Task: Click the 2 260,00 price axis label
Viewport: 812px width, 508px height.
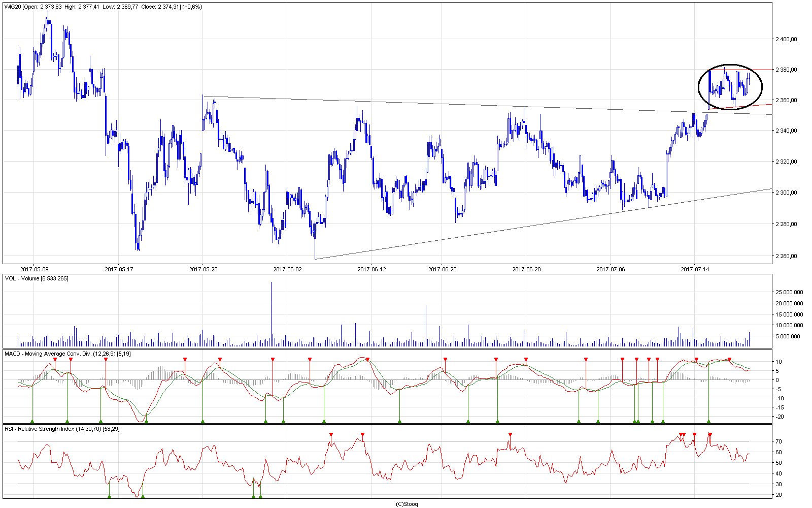Action: click(786, 256)
